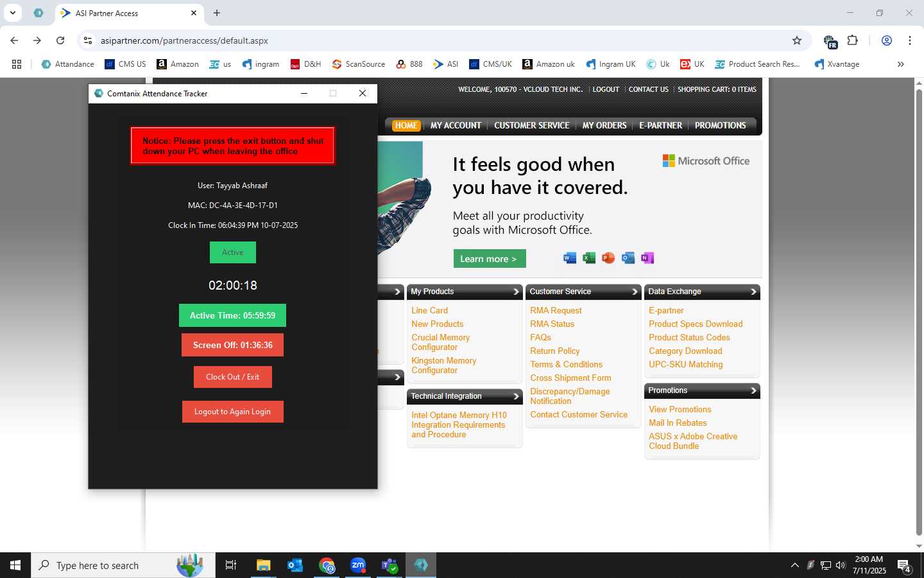Open the 888 bookmark
The width and height of the screenshot is (924, 578).
coord(409,64)
